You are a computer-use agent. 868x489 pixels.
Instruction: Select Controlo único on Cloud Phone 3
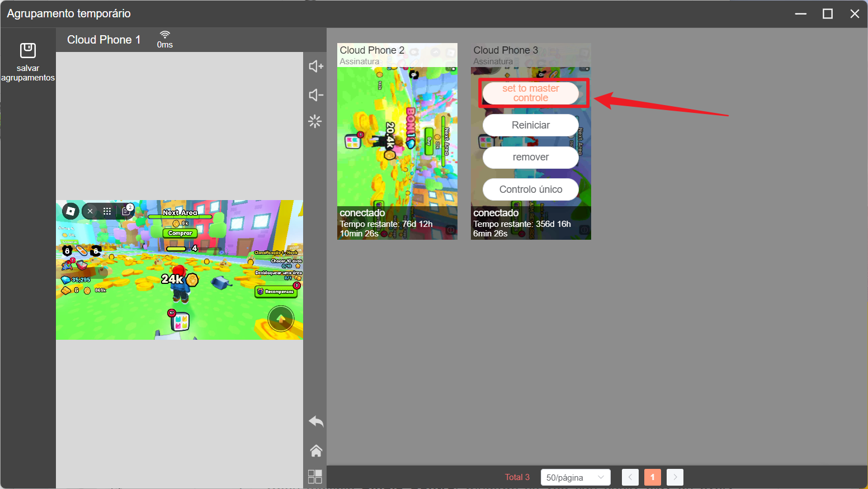click(531, 189)
